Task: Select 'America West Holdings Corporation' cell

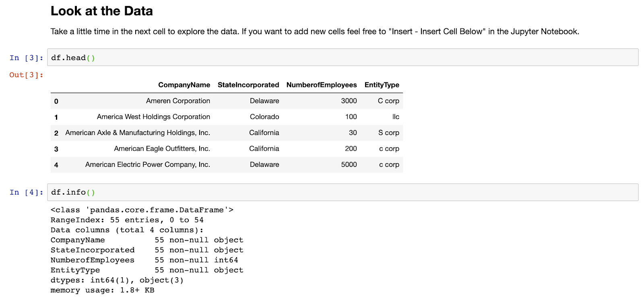Action: tap(153, 116)
